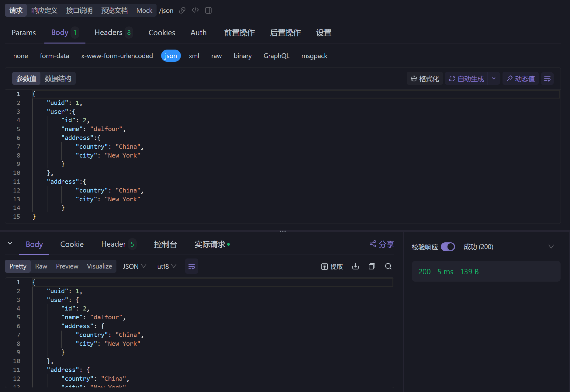The width and height of the screenshot is (570, 392).
Task: Select the 数据结构 data structure view
Action: pos(58,78)
